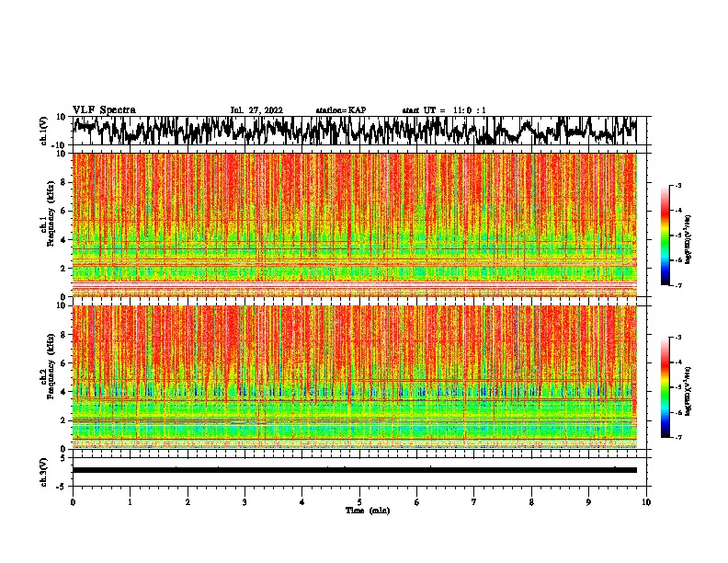
Task: Click time axis tick label "8"
Action: (x=531, y=502)
